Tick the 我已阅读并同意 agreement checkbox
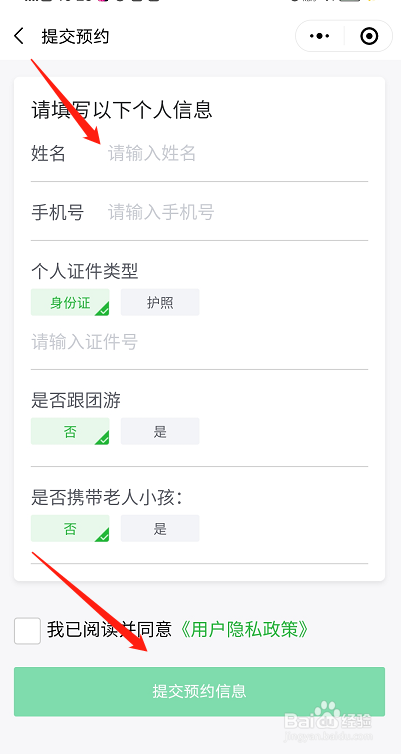 click(x=27, y=630)
